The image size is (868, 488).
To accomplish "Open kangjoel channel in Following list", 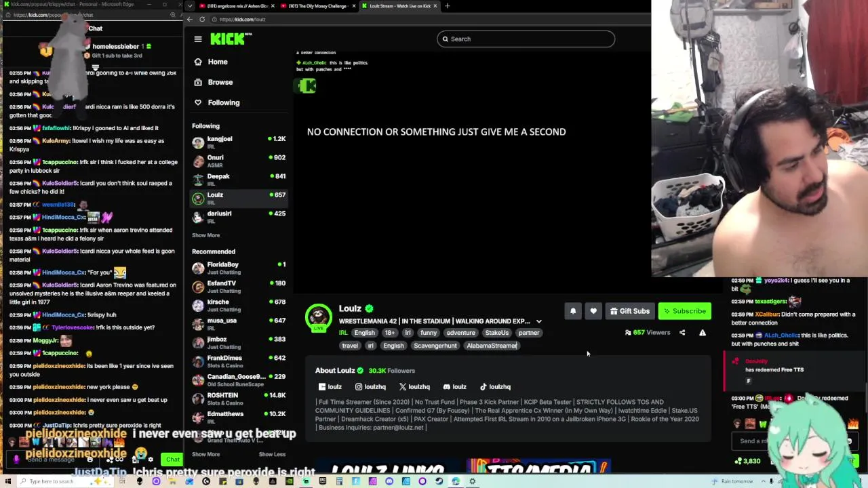I will (239, 142).
